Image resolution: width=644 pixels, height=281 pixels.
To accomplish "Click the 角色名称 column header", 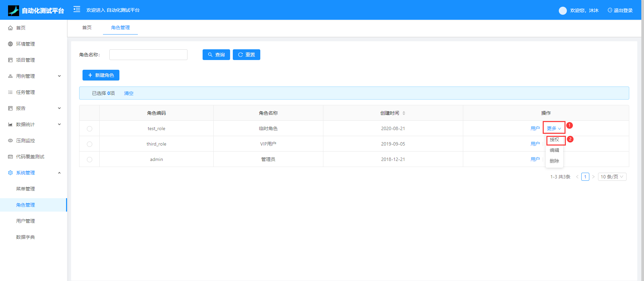I will (x=268, y=113).
